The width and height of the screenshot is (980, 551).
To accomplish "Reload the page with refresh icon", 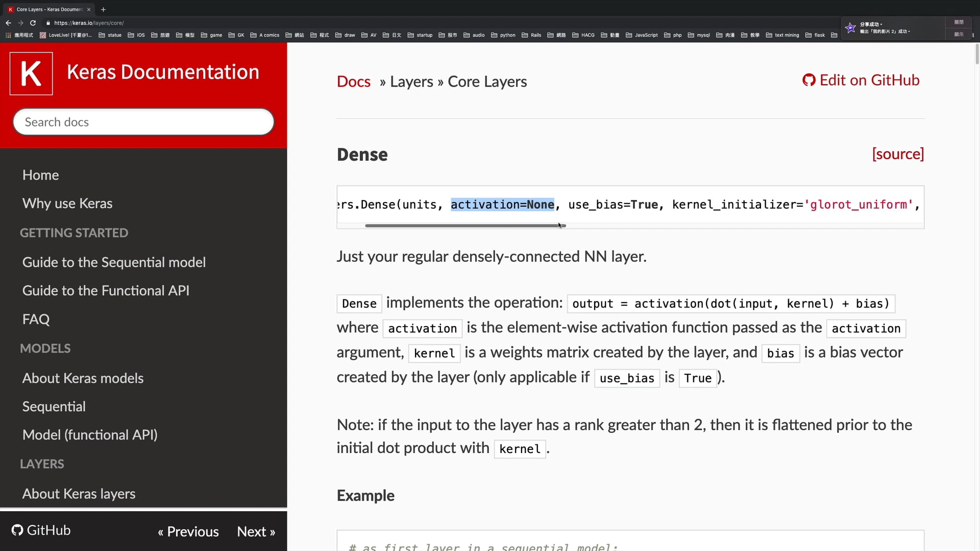I will [33, 23].
